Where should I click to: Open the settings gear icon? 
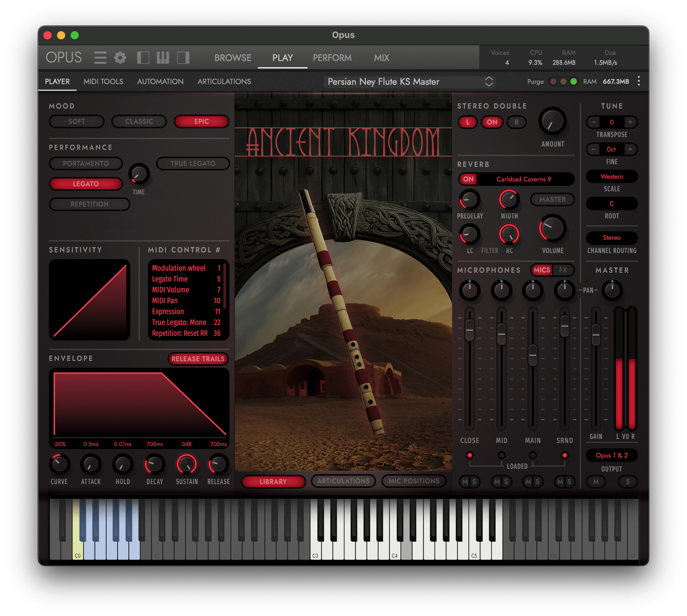[120, 58]
